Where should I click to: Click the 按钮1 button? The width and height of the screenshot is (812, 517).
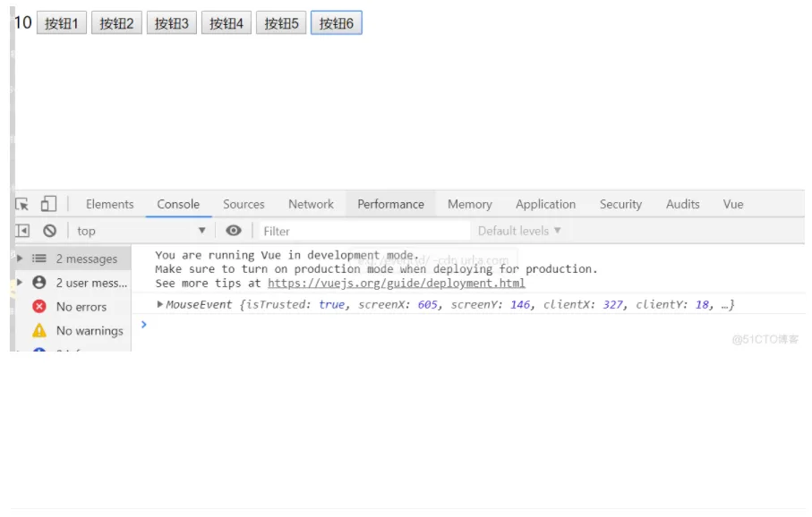pyautogui.click(x=62, y=23)
